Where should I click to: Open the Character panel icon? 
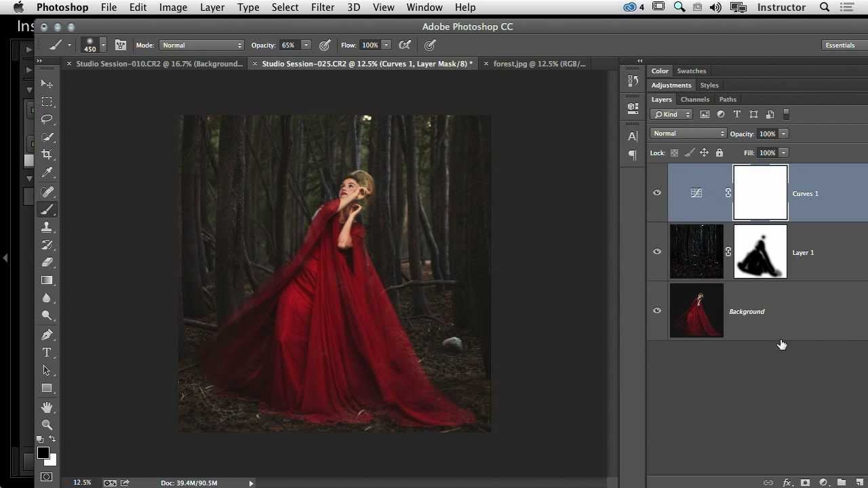[633, 136]
